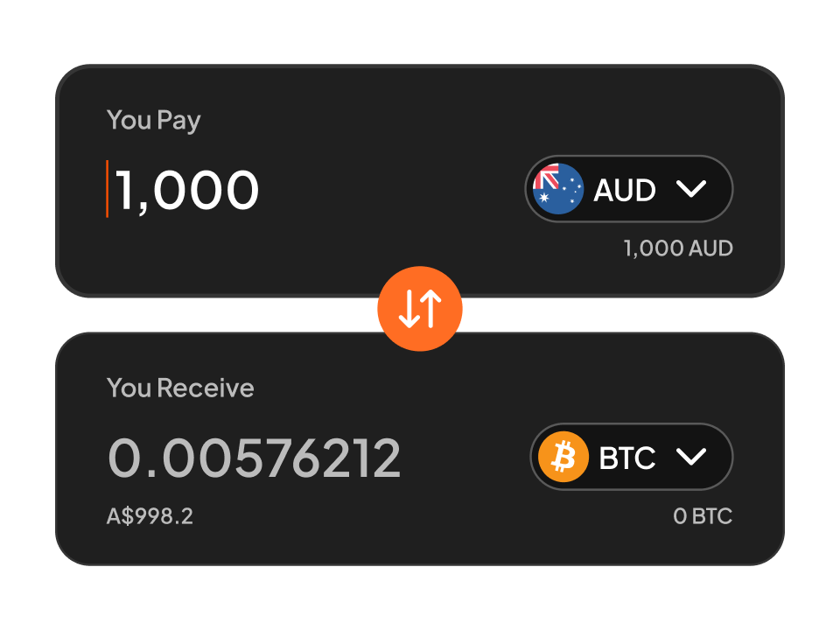This screenshot has height=630, width=840.
Task: Click the BTC currency label
Action: pos(627,458)
